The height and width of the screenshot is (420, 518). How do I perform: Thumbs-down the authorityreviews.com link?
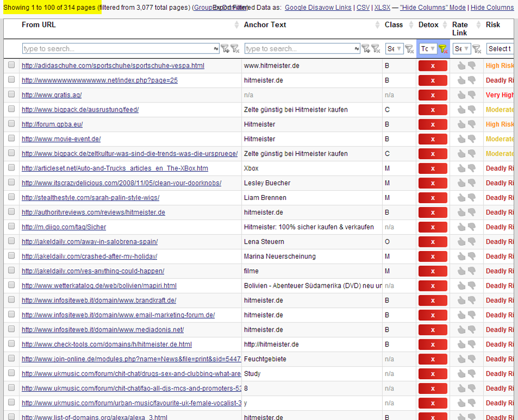click(x=472, y=212)
